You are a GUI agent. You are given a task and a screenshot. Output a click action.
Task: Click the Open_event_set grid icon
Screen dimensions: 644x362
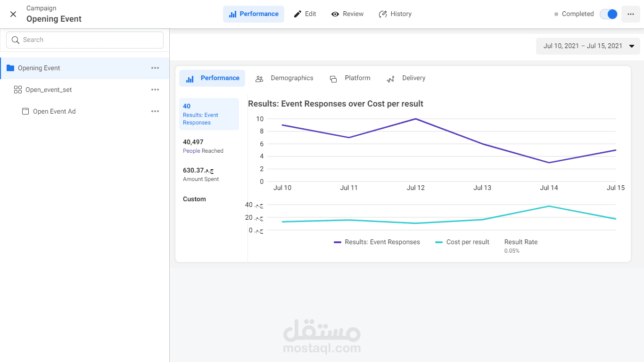point(18,90)
